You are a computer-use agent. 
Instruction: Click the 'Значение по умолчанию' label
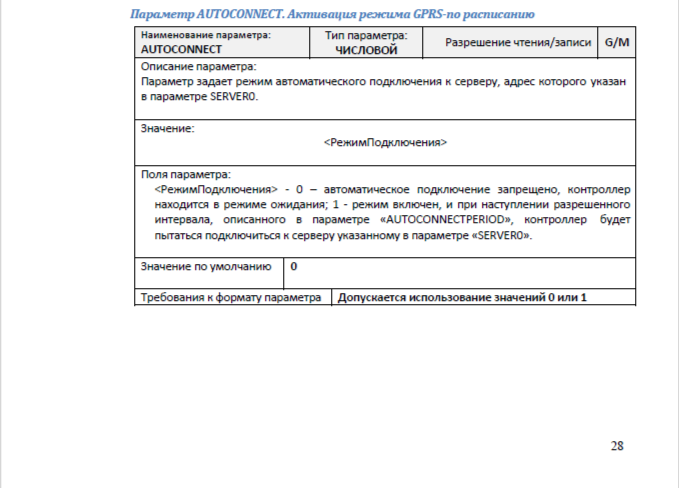pos(206,267)
